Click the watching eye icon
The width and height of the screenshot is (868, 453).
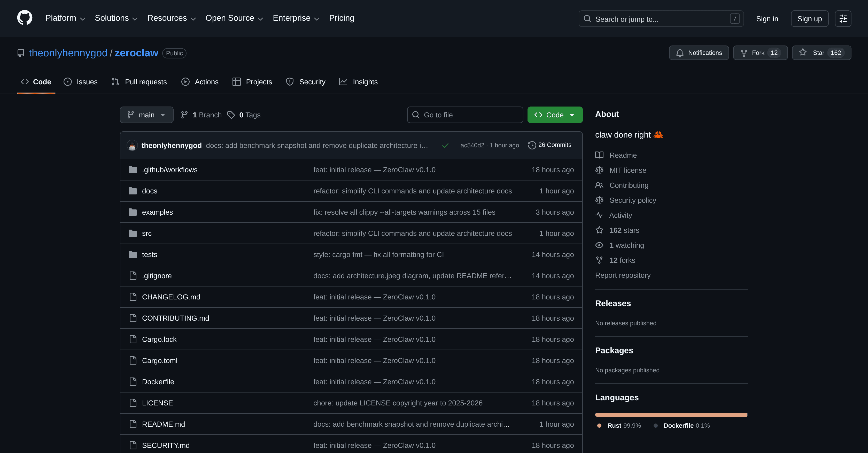tap(599, 245)
